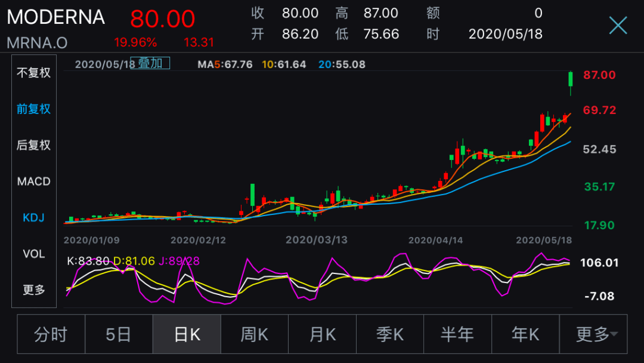
Task: Open the 更多 dropdown in period tabs
Action: click(x=593, y=334)
